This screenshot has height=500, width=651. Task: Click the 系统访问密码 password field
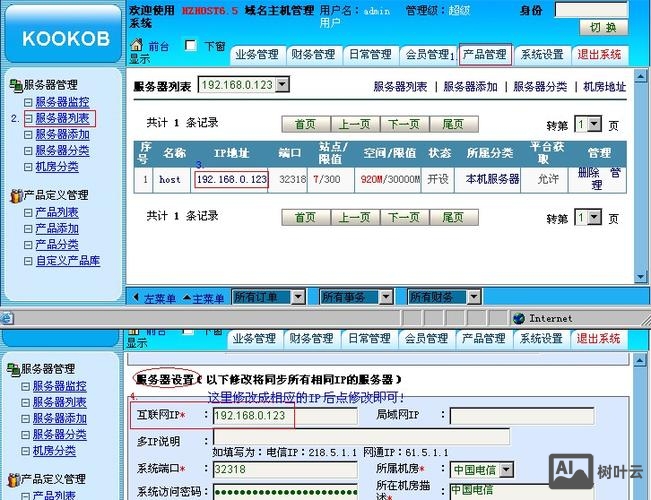click(285, 492)
